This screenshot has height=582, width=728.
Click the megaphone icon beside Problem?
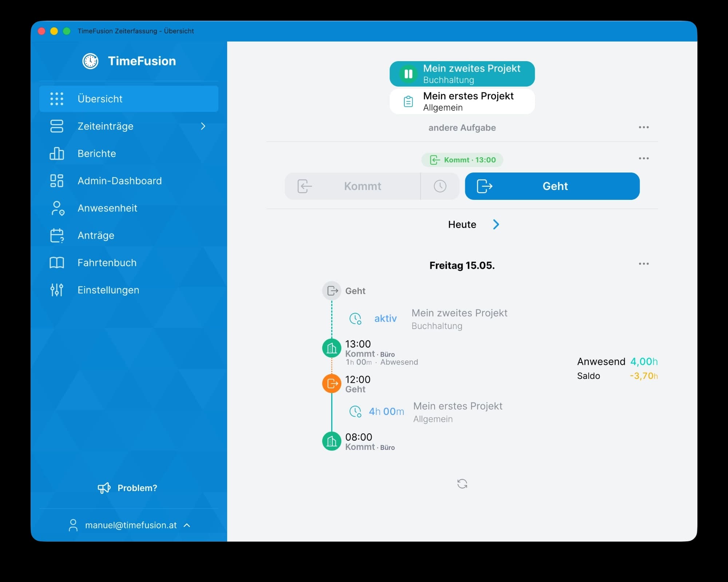104,488
